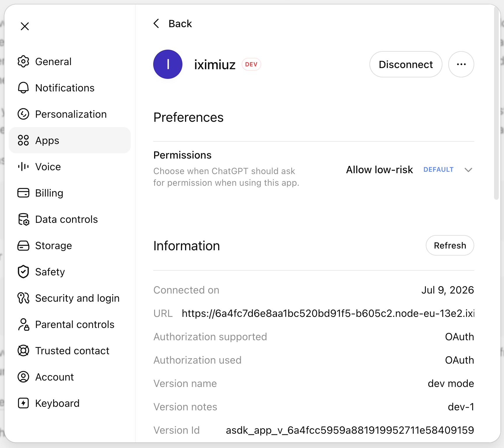Open Security and login label

coord(77,298)
